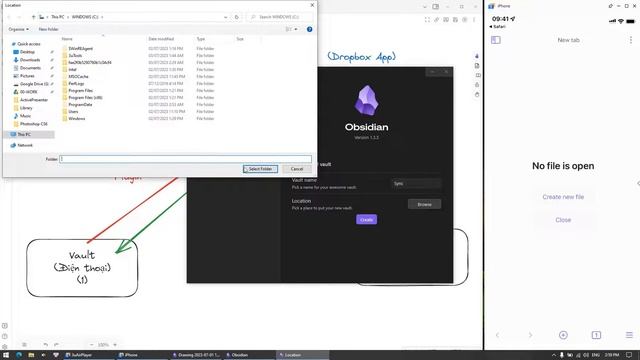Toggle the sidebar icon on iPhone Obsidian
The width and height of the screenshot is (640, 360).
click(496, 40)
